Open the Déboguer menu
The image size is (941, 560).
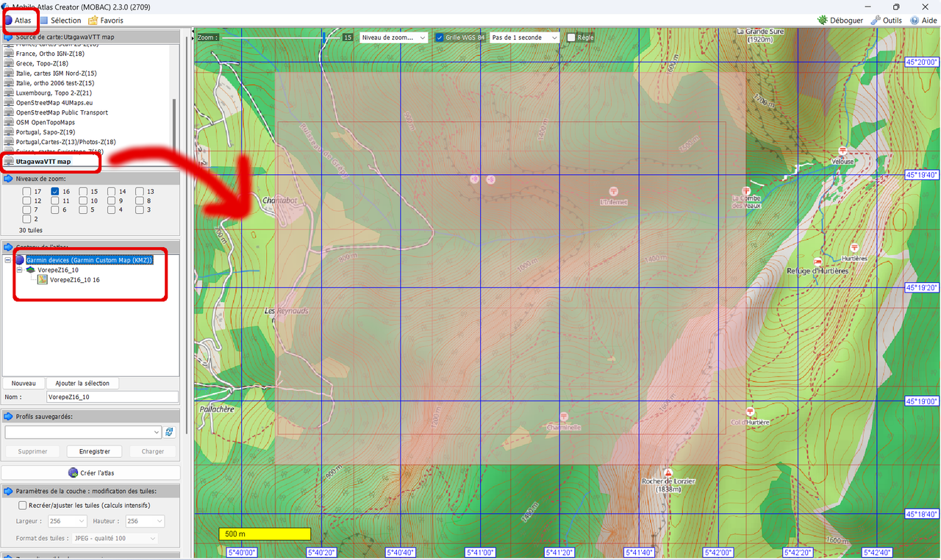coord(840,21)
